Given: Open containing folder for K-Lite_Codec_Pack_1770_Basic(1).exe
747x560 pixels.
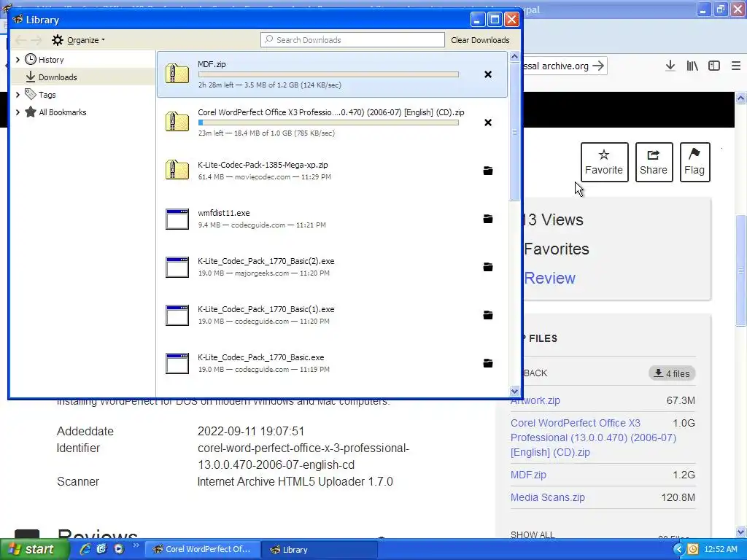Looking at the screenshot, I should [488, 315].
